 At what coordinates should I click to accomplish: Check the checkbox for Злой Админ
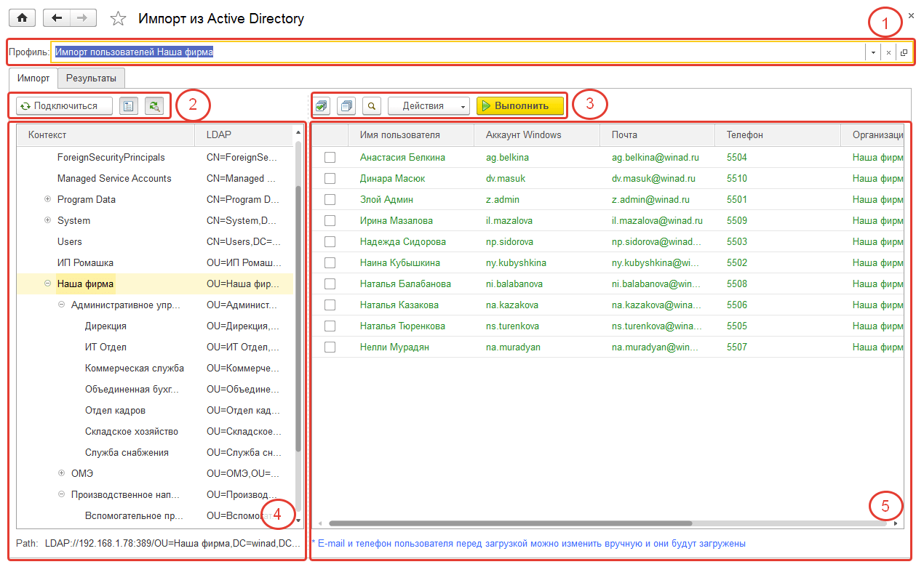[330, 199]
